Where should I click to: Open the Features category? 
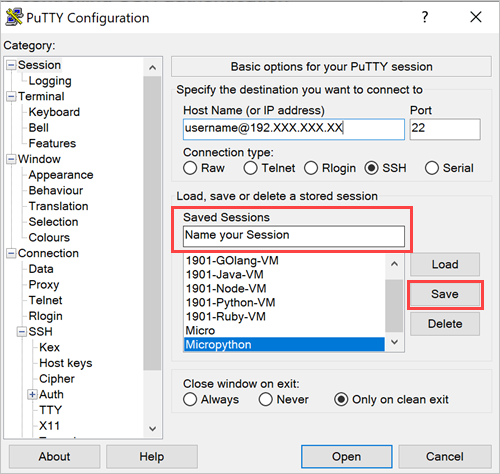pos(52,143)
